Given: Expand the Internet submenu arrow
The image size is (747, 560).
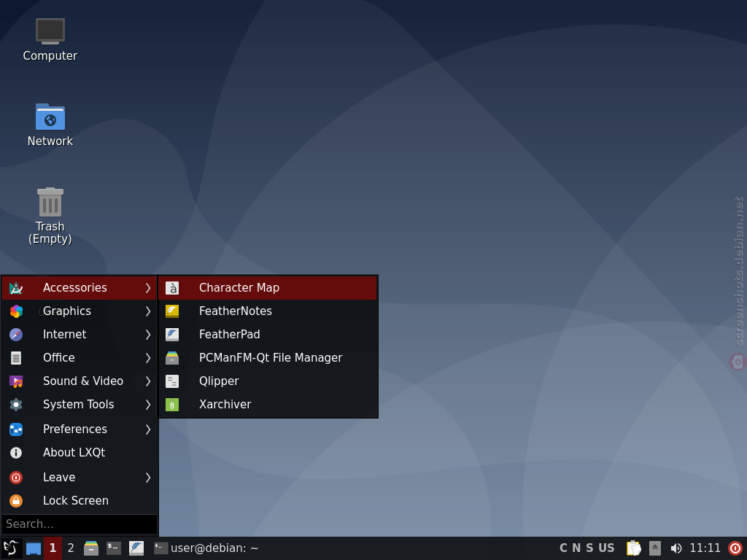Looking at the screenshot, I should point(148,334).
